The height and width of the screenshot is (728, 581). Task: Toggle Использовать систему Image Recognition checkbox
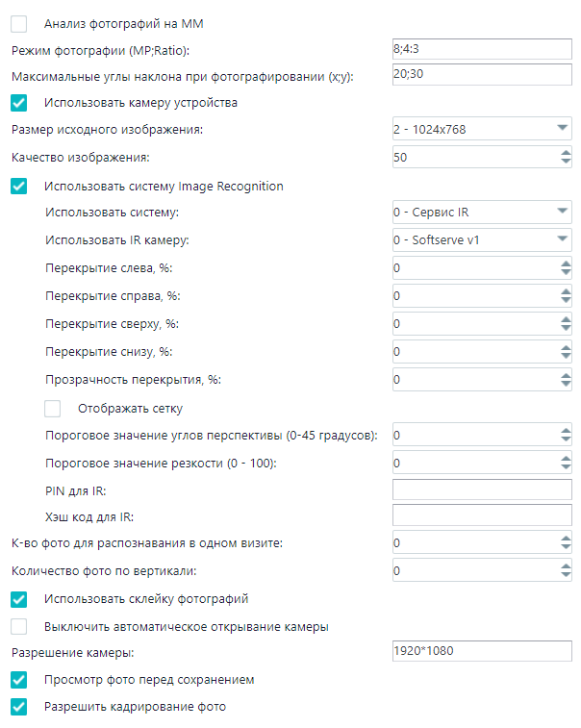(x=18, y=187)
